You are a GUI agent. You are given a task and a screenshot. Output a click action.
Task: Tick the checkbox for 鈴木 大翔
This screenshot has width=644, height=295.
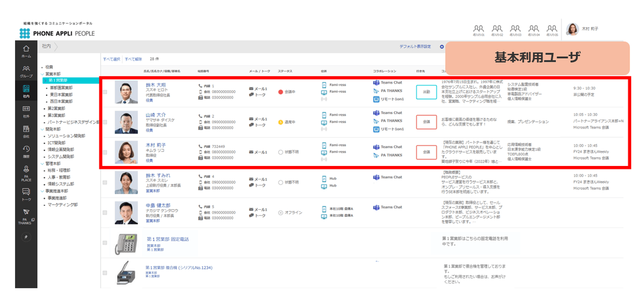point(105,92)
